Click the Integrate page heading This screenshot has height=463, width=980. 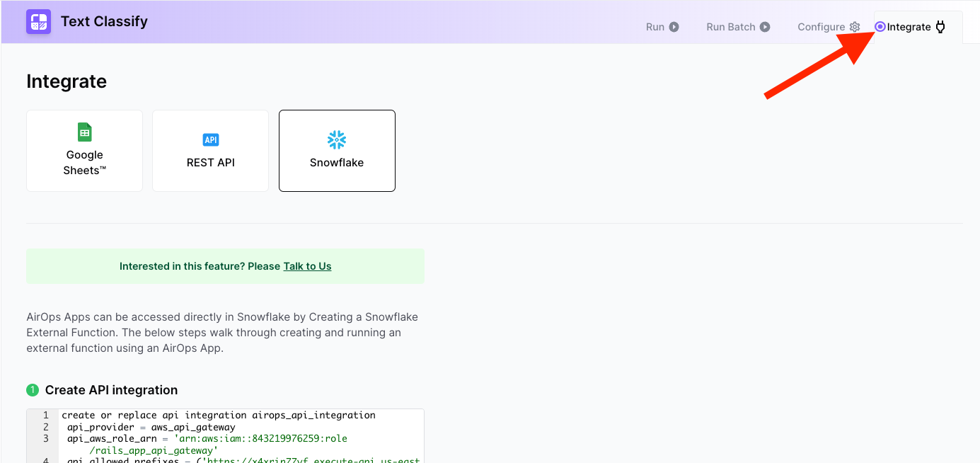[x=67, y=81]
